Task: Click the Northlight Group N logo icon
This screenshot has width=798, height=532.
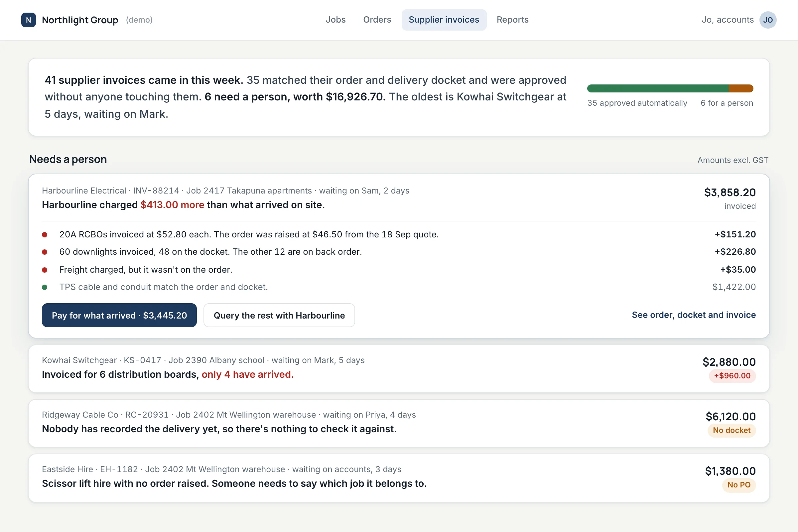Action: pos(29,20)
